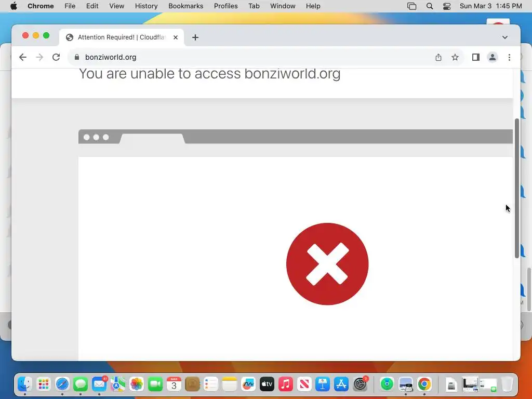
Task: Click the red X error image
Action: 327,264
